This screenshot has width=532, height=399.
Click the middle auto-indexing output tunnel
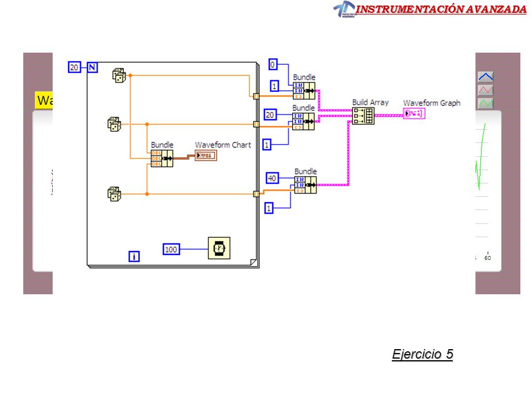pos(256,125)
